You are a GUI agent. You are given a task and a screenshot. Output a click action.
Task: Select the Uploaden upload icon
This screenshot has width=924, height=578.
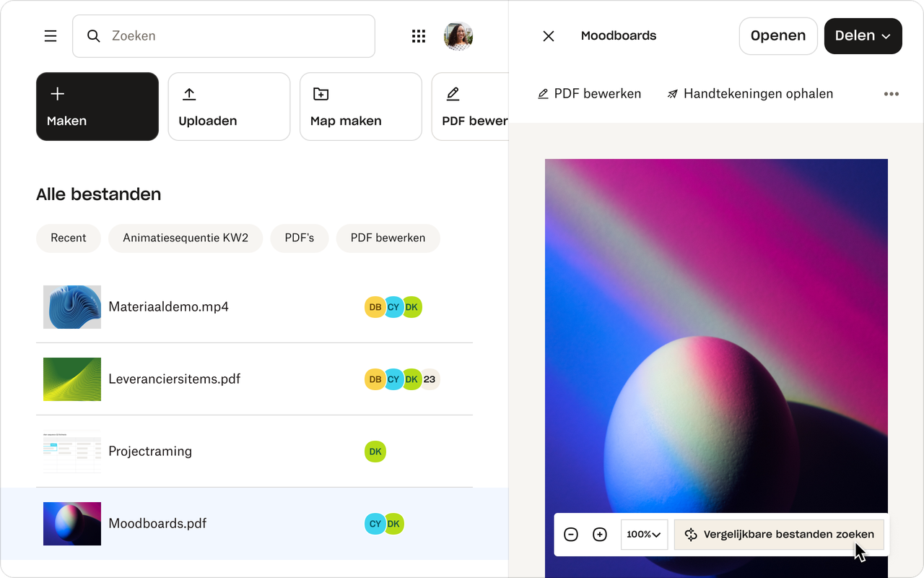pyautogui.click(x=189, y=93)
